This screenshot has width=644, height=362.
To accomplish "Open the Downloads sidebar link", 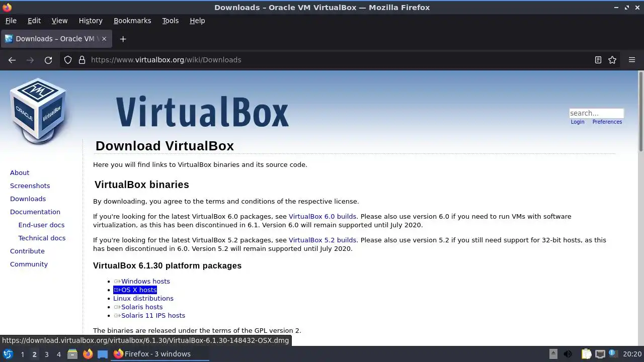I will click(28, 199).
